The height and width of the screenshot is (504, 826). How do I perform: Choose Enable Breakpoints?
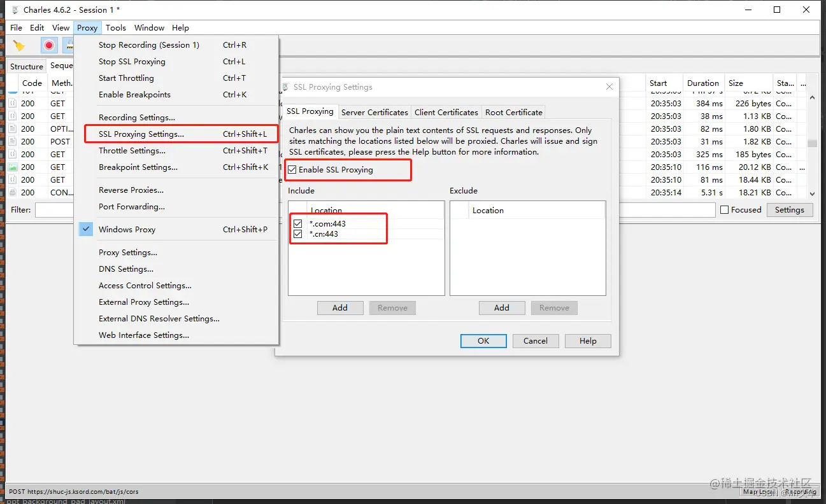pyautogui.click(x=176, y=95)
